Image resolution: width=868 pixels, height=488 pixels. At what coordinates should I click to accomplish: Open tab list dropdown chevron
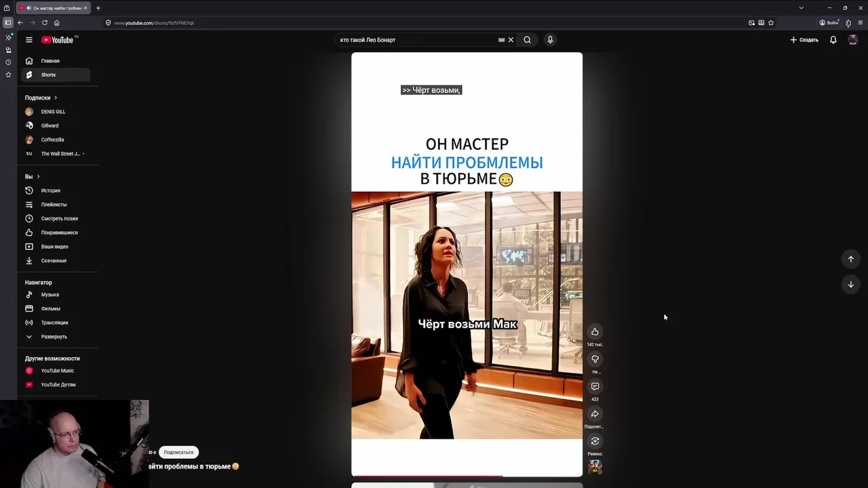pos(801,8)
